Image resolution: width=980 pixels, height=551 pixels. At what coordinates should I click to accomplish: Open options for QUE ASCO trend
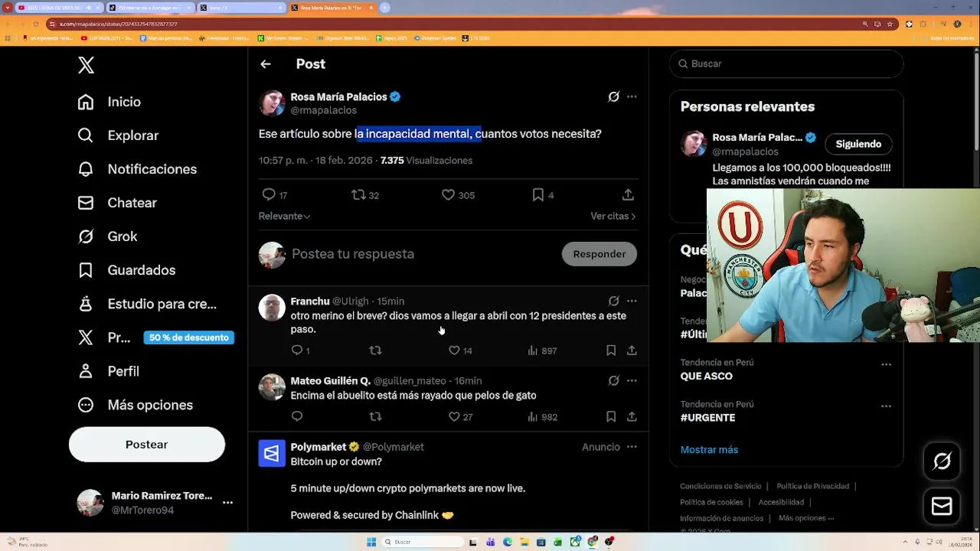coord(886,364)
